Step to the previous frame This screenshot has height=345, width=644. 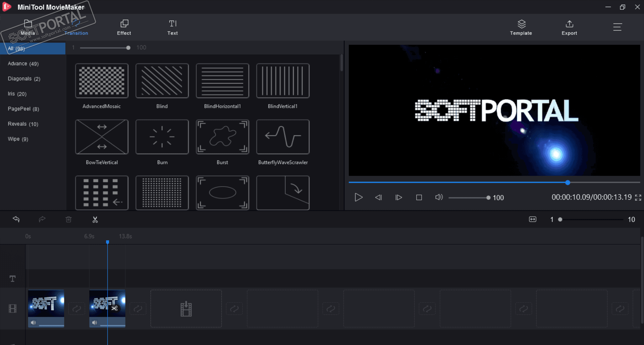(379, 197)
